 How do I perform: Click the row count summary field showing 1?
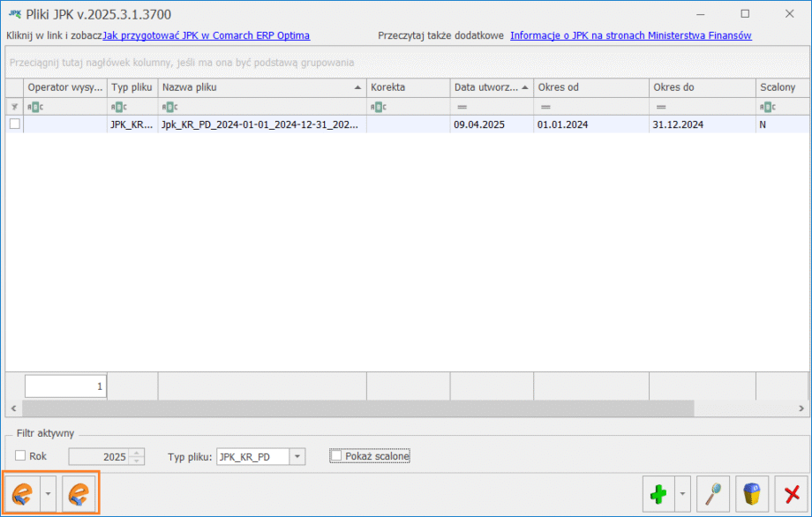66,386
